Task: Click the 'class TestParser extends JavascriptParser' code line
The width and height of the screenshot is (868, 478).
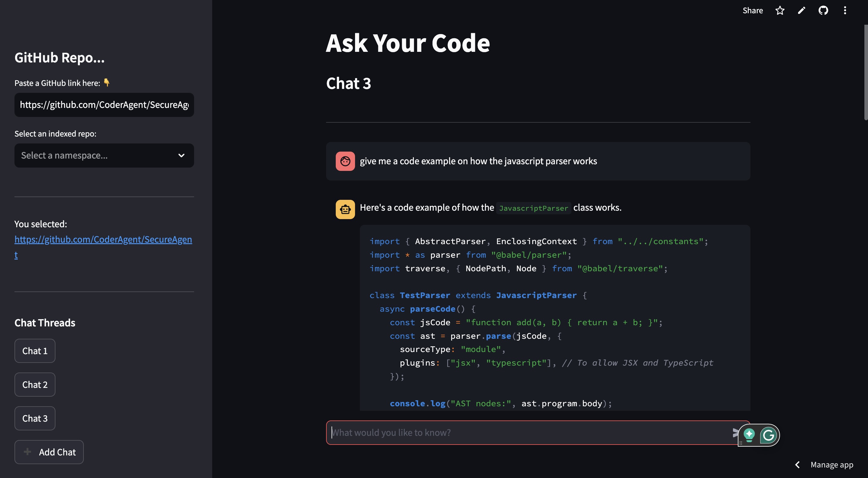Action: pyautogui.click(x=478, y=295)
